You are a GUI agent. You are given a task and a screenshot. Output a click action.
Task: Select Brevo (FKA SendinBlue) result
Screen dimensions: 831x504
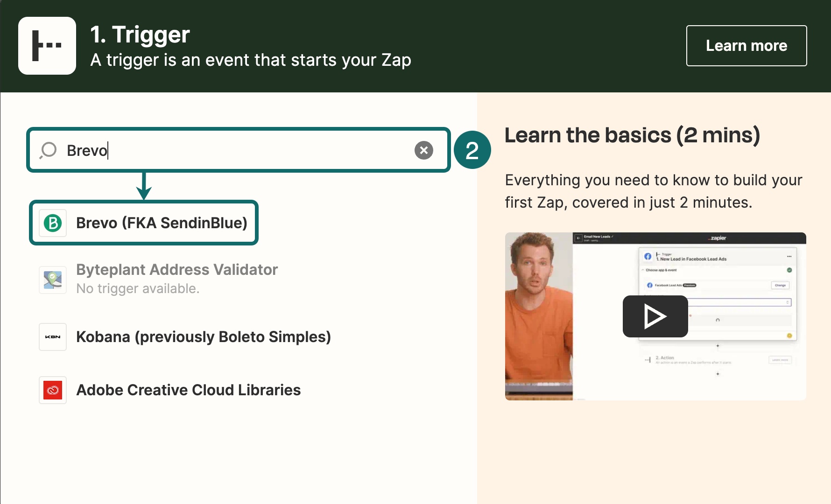[162, 223]
